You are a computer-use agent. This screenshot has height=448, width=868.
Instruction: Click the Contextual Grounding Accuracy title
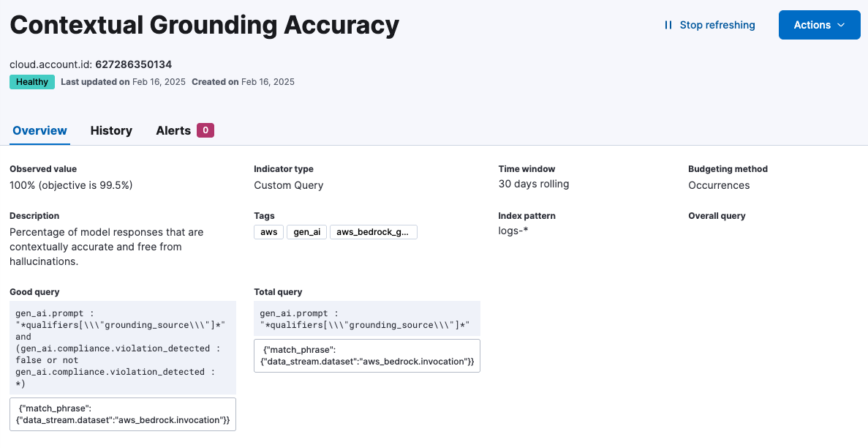[204, 26]
